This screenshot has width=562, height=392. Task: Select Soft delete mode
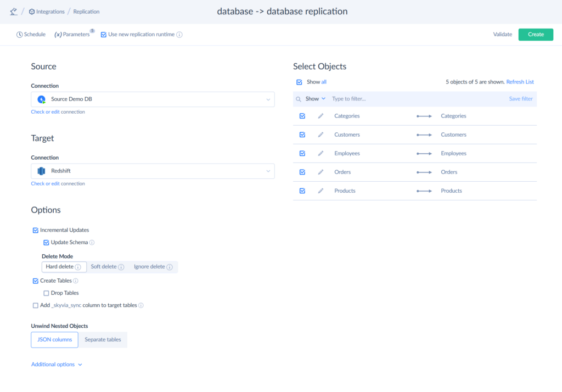(107, 267)
